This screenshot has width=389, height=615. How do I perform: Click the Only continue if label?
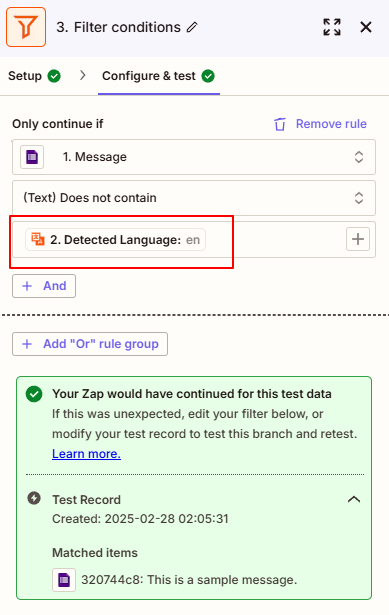click(58, 124)
